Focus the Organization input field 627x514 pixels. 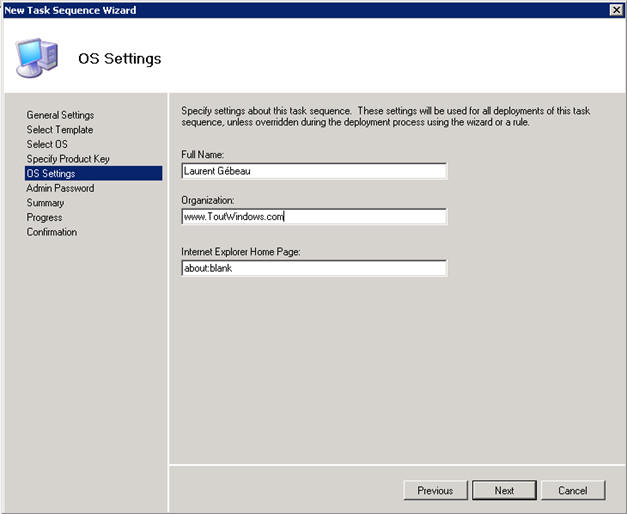coord(314,216)
